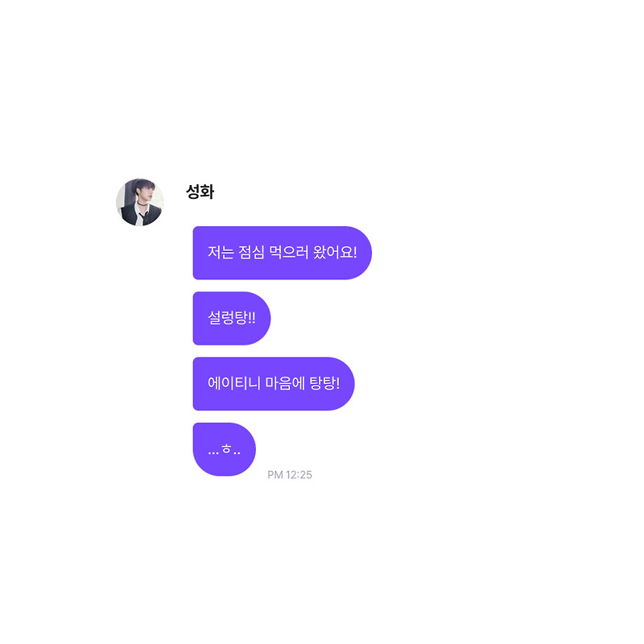Select the '설렁탕!!' message bubble
The height and width of the screenshot is (644, 644).
click(x=232, y=318)
